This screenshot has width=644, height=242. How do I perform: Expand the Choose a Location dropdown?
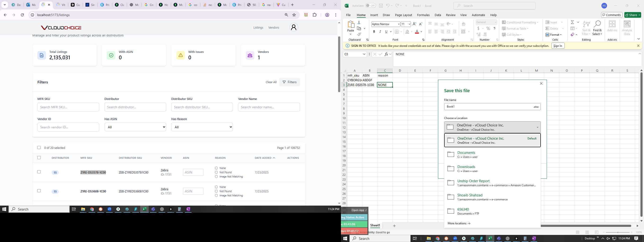(x=492, y=127)
